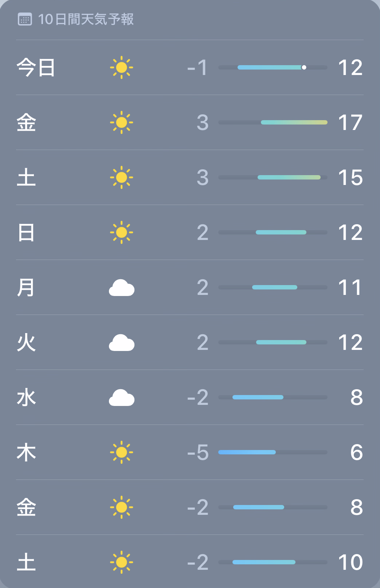
Task: Click the cloud icon for 月
Action: [x=121, y=288]
